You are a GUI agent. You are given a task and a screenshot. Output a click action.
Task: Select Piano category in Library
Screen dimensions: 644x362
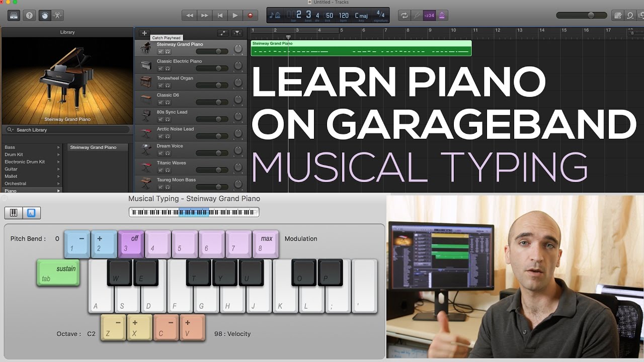[x=32, y=191]
